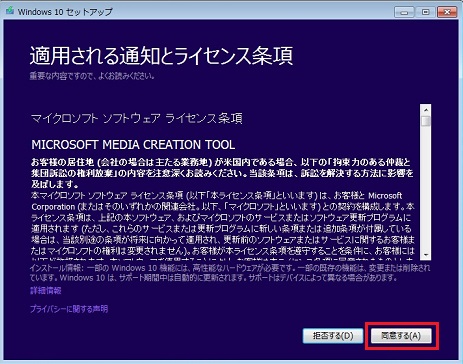Open the プライバシーに関する声明 link
The image size is (463, 364).
tap(69, 309)
